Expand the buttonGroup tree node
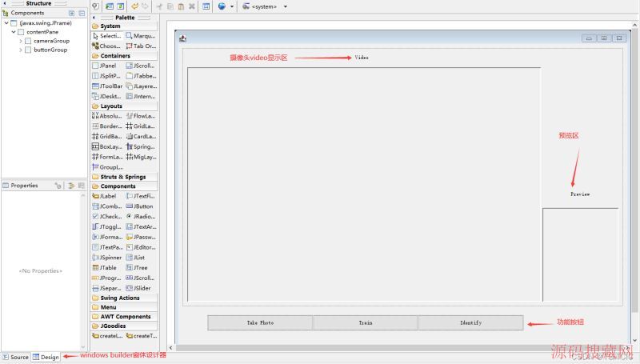Image resolution: width=640 pixels, height=364 pixels. pos(21,50)
